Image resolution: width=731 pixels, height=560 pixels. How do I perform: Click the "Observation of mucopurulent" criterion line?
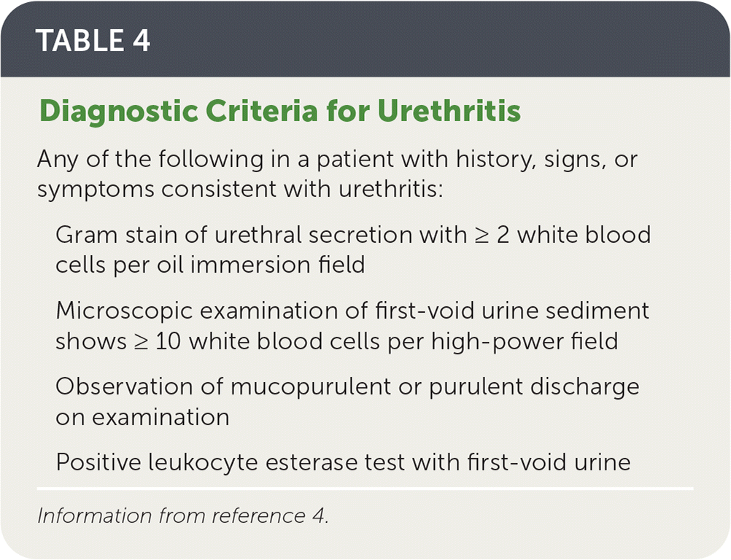(x=347, y=386)
